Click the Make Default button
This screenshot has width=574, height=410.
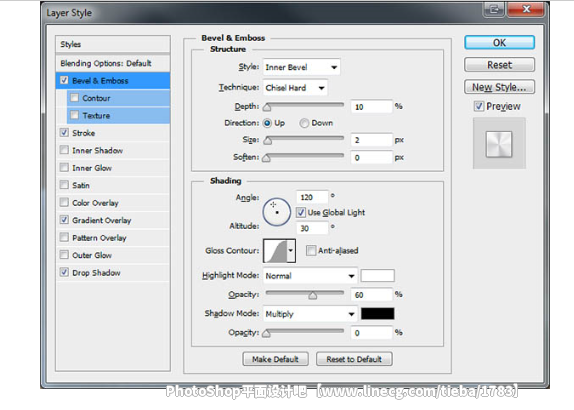(x=275, y=359)
